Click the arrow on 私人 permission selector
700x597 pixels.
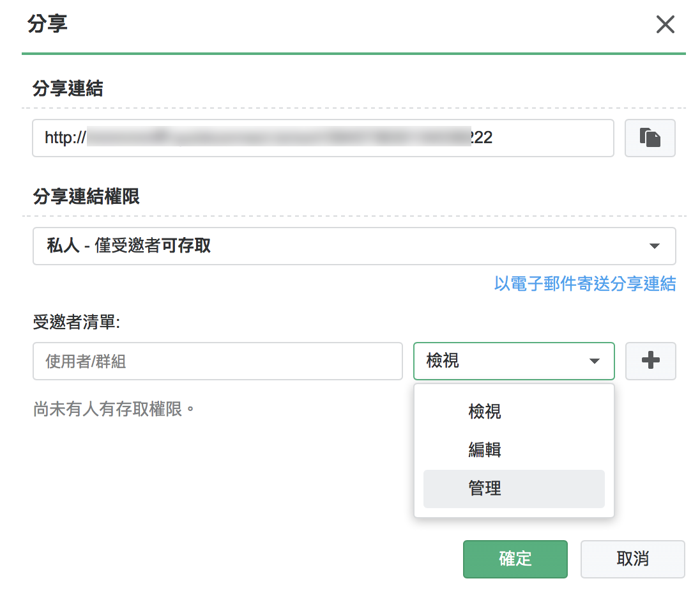(653, 247)
